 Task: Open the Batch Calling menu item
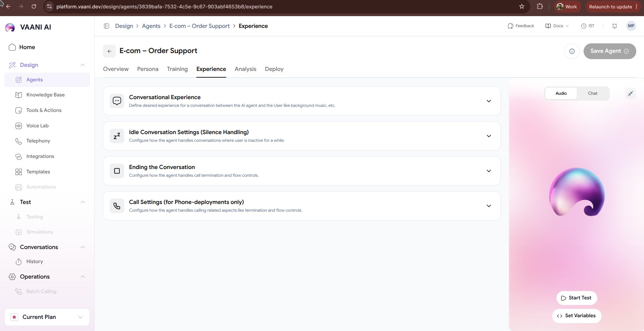[41, 291]
